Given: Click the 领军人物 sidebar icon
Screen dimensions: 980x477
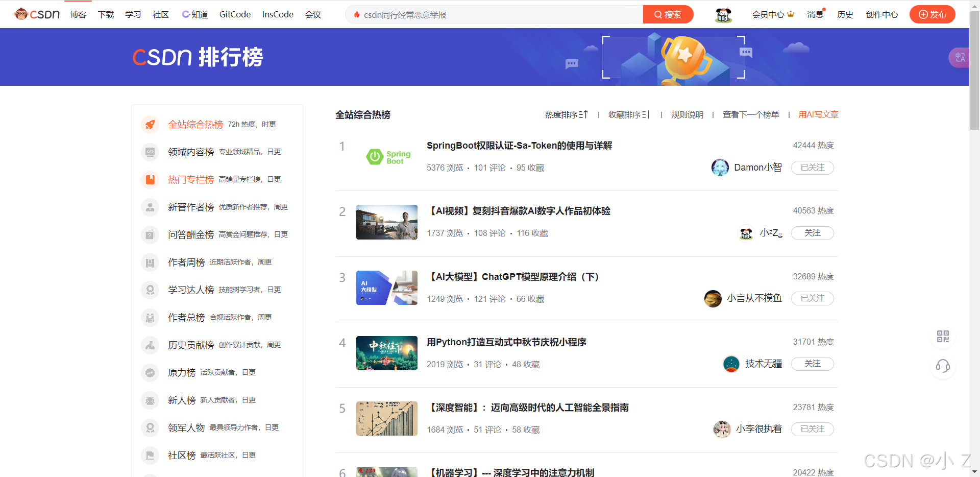Looking at the screenshot, I should coord(150,427).
